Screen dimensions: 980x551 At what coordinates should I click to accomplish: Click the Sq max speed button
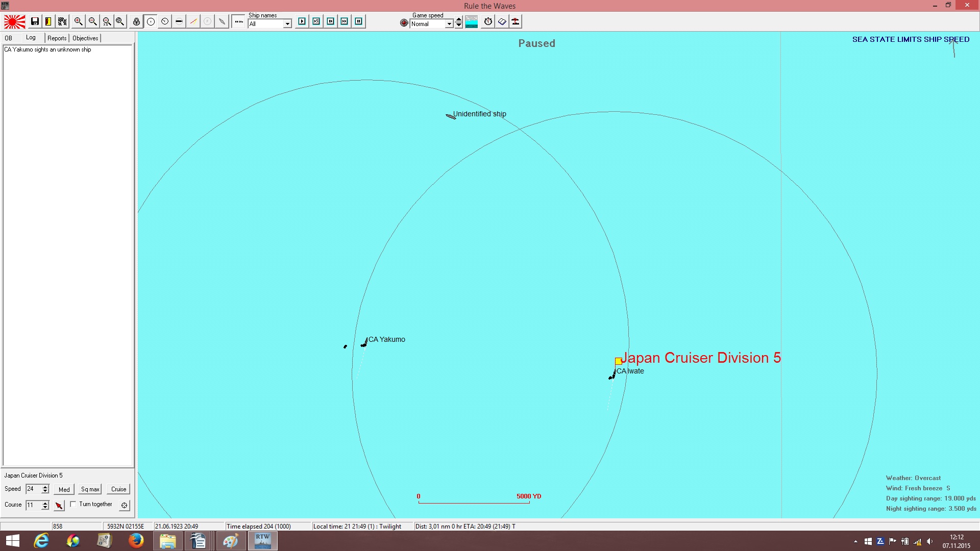click(90, 489)
